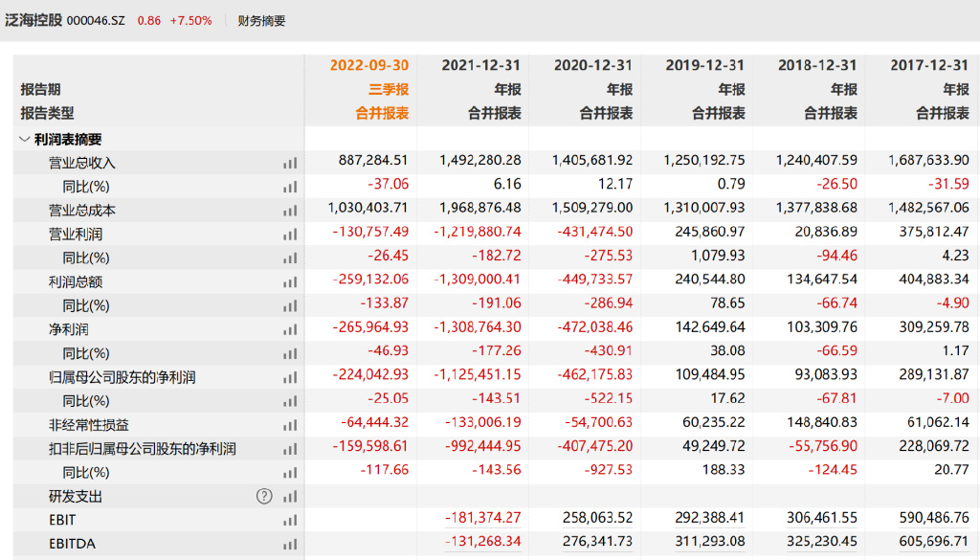The height and width of the screenshot is (560, 980).
Task: Open chart icon for 研发支出 row
Action: [x=290, y=497]
